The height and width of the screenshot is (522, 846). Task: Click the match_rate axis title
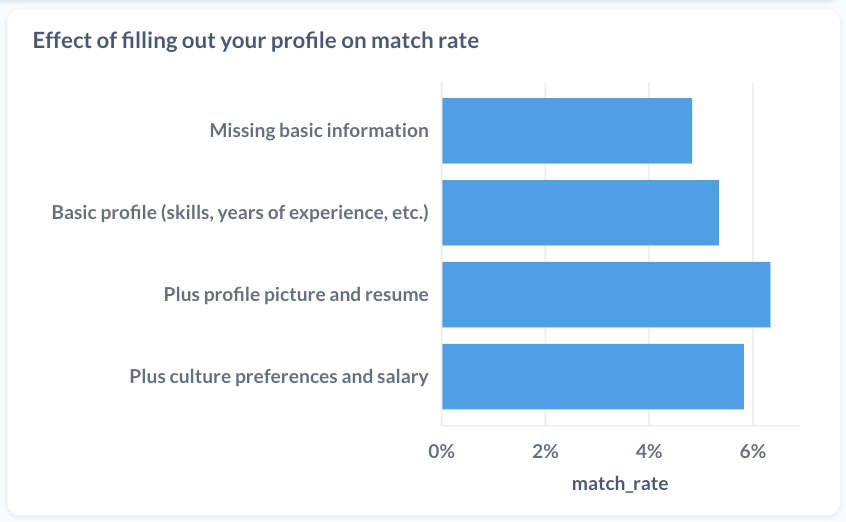[x=620, y=484]
